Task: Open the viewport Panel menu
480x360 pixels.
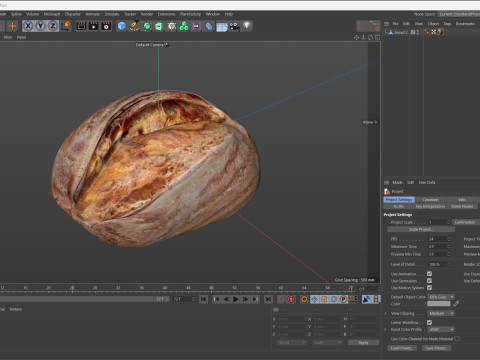Action: 21,37
